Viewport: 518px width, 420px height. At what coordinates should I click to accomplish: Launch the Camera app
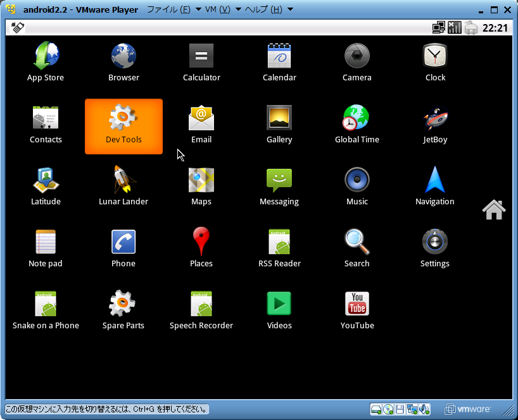pos(357,62)
